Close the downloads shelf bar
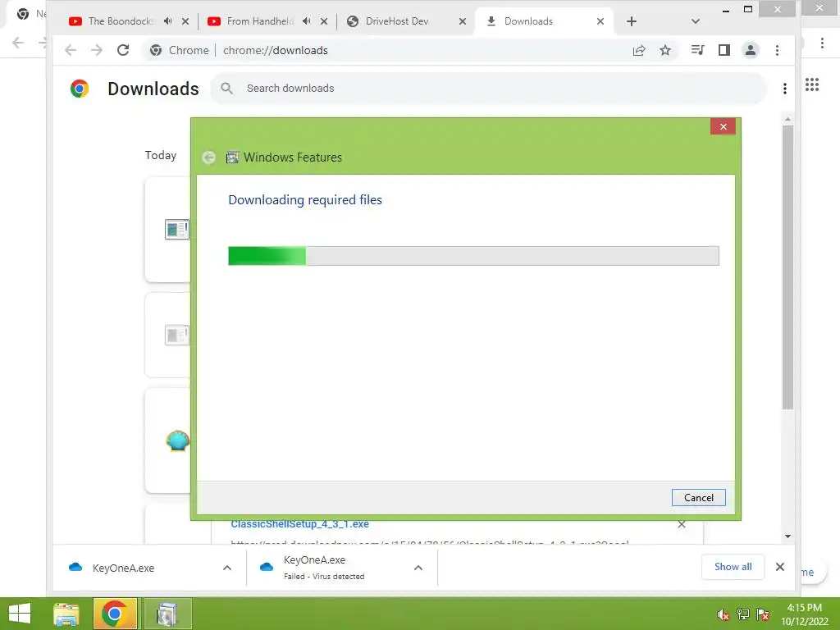 pyautogui.click(x=780, y=567)
